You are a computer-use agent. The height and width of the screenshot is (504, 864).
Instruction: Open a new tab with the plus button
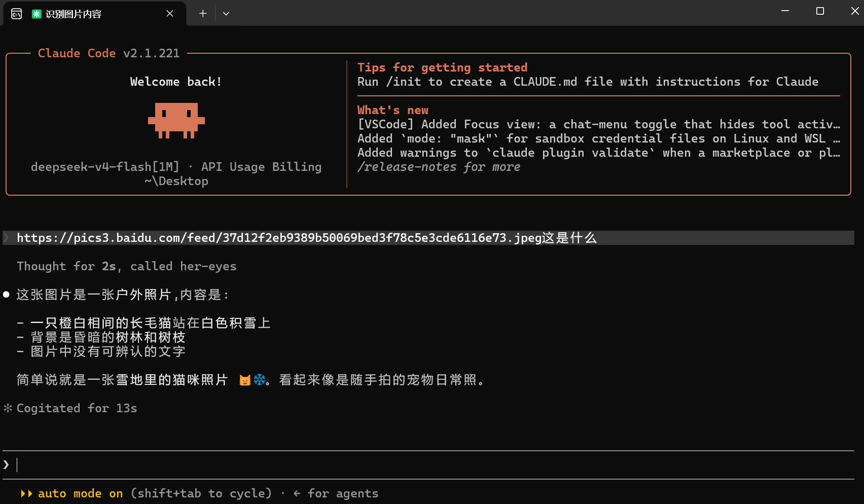(203, 14)
